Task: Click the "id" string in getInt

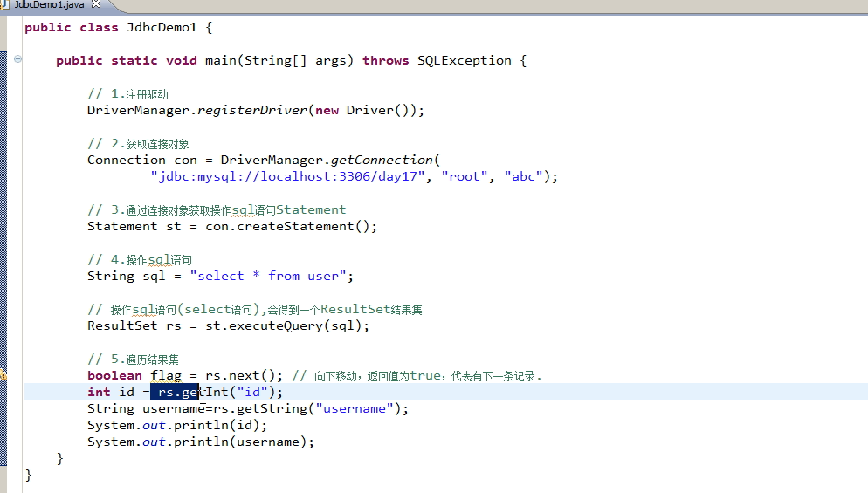Action: coord(251,393)
